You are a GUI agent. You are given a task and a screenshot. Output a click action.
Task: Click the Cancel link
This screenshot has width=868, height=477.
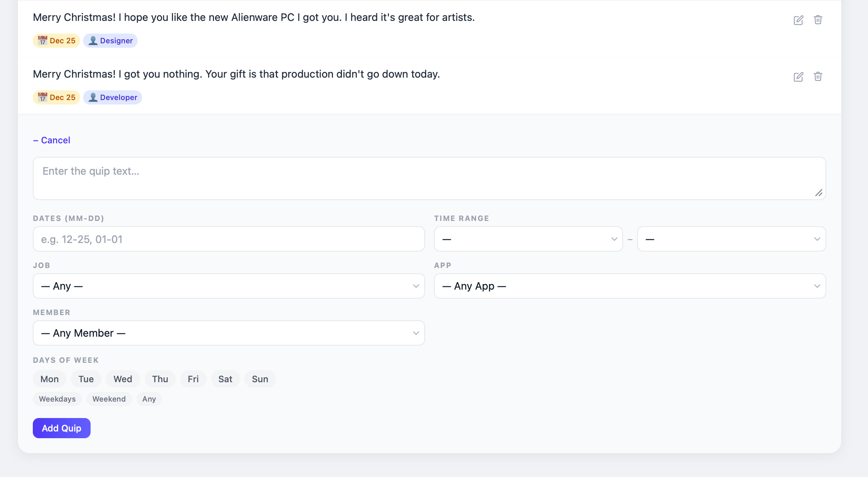click(52, 140)
